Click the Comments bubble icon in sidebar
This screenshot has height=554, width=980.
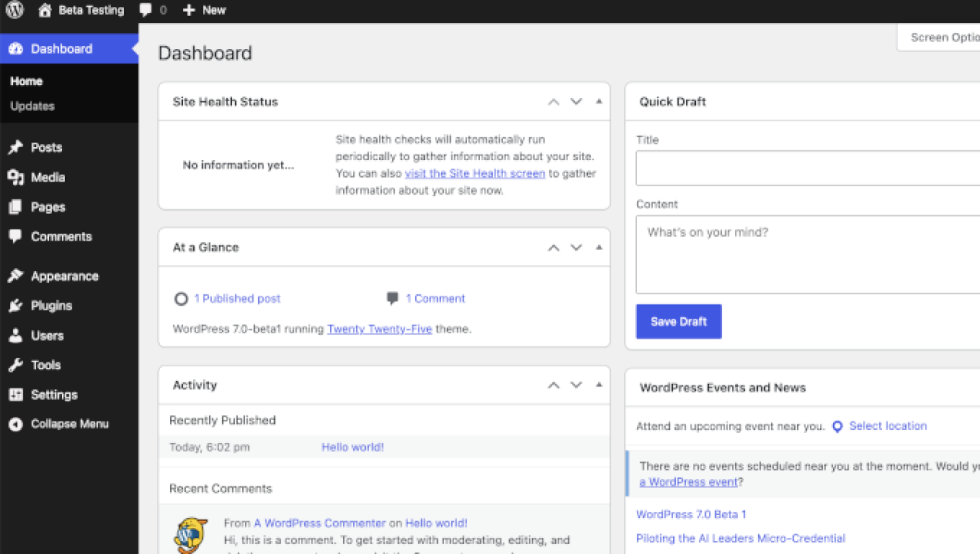pyautogui.click(x=15, y=236)
